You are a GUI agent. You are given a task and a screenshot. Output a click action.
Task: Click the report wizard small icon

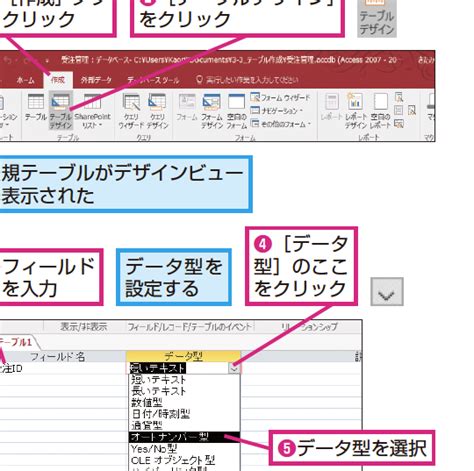click(x=399, y=97)
